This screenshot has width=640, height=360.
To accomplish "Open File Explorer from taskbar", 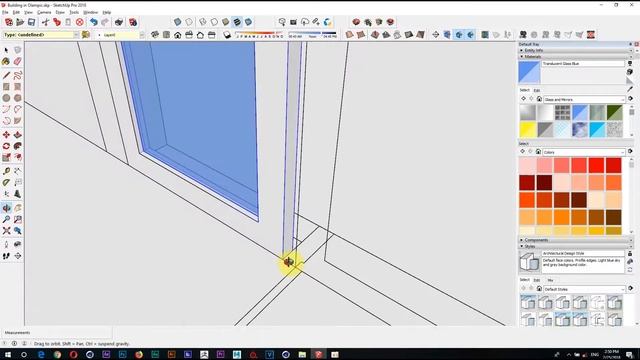I will [302, 355].
